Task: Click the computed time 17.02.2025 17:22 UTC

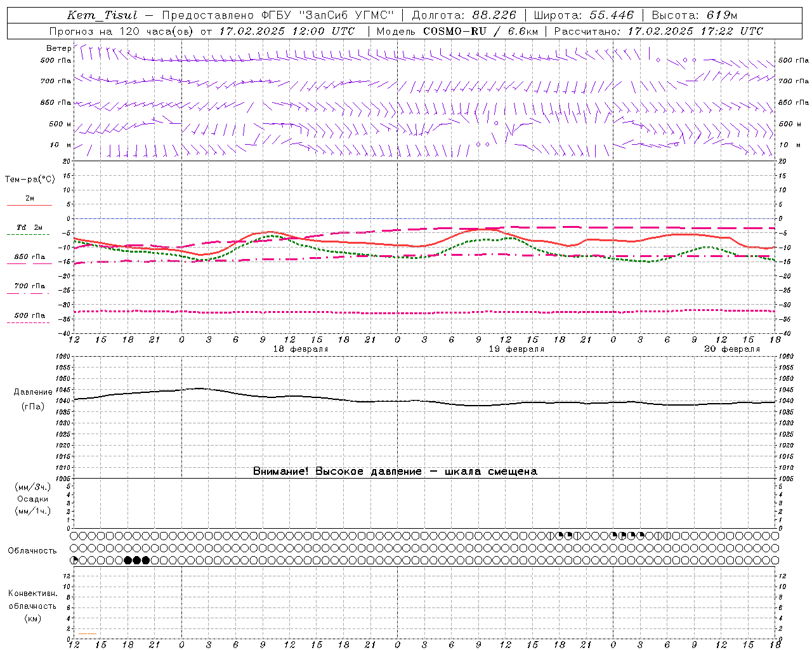Action: click(x=695, y=31)
